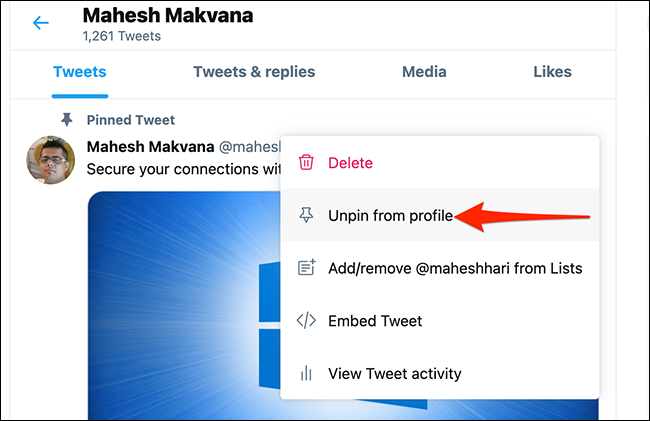
Task: Select Delete from the tweet menu
Action: 350,162
